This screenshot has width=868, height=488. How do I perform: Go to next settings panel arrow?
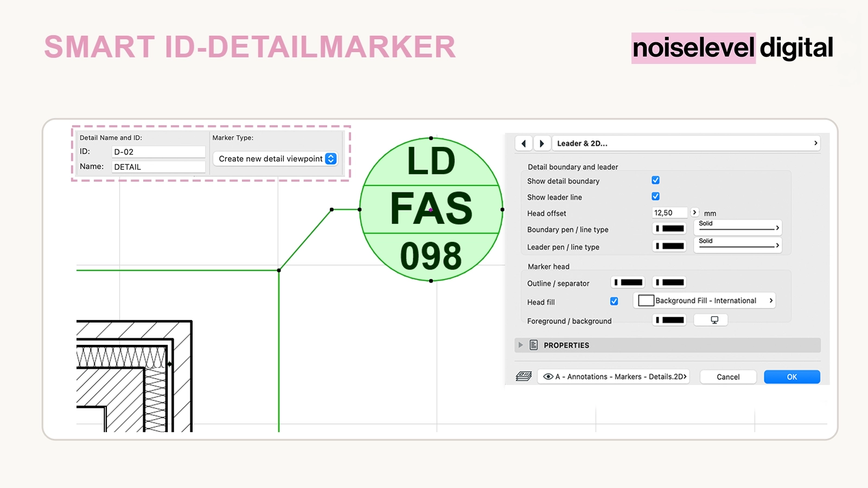542,144
